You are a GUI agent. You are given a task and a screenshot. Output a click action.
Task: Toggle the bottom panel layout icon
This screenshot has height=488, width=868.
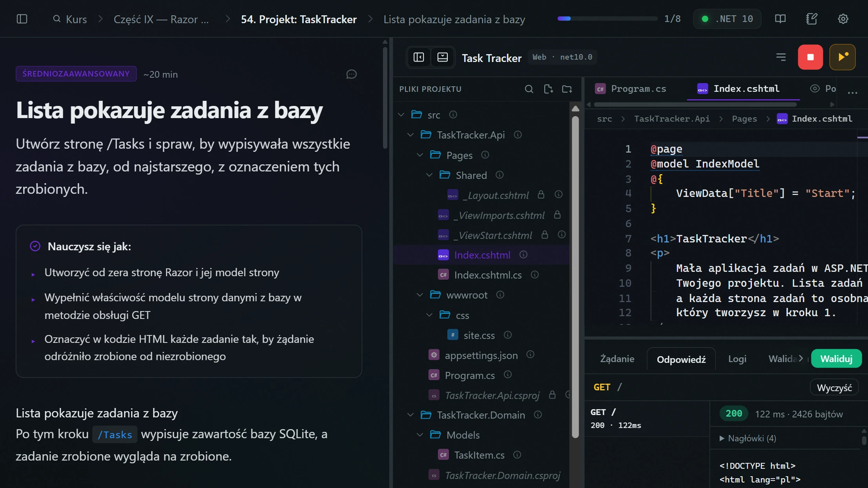443,57
